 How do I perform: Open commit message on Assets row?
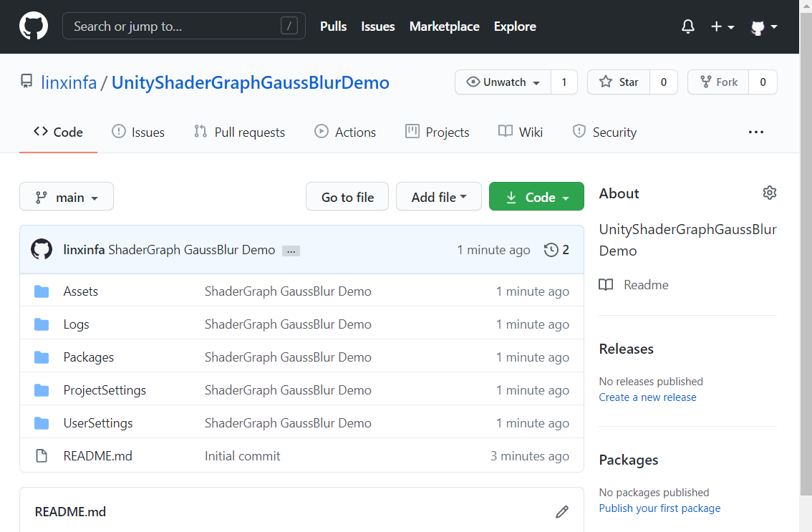(288, 291)
